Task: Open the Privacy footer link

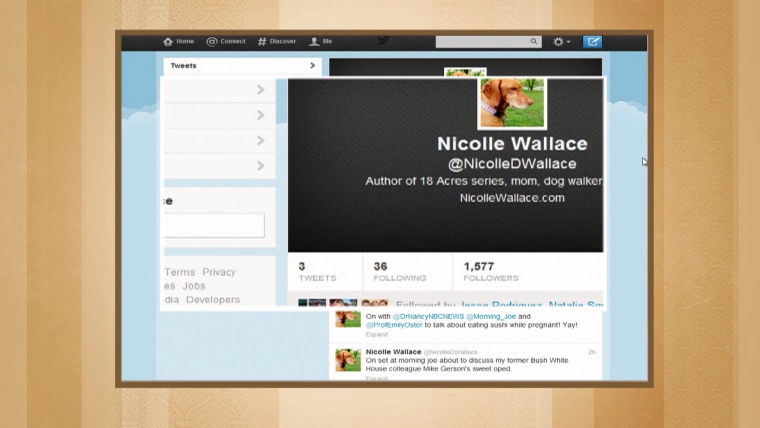Action: 219,272
